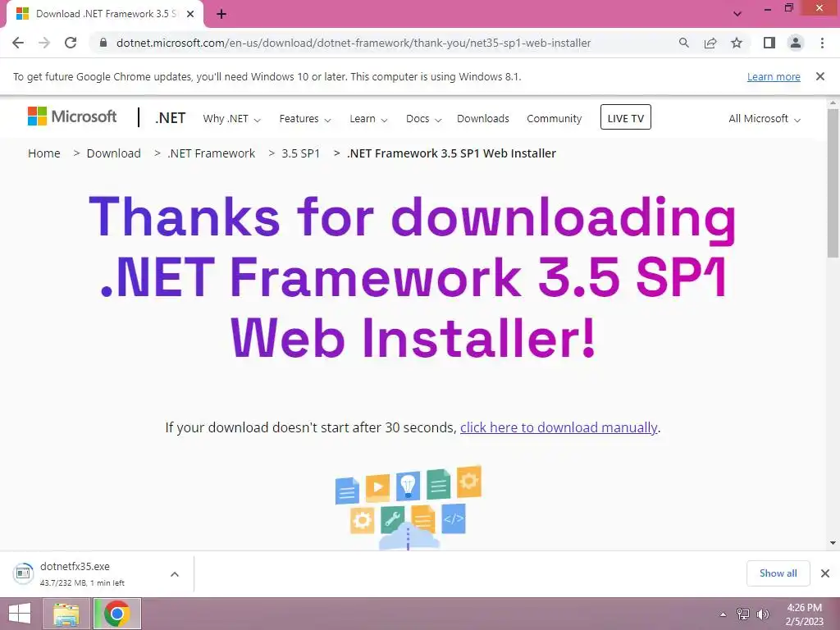
Task: Open the Chrome profile avatar
Action: point(796,43)
